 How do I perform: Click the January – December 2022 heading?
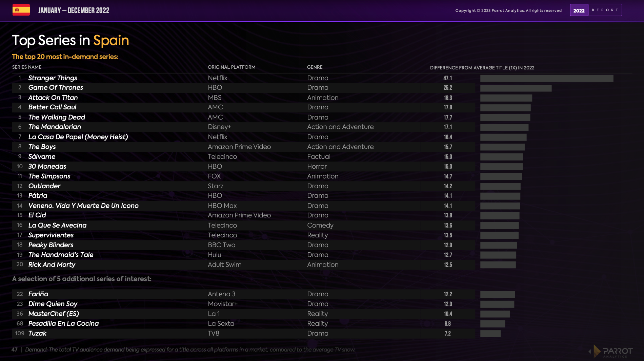(74, 10)
